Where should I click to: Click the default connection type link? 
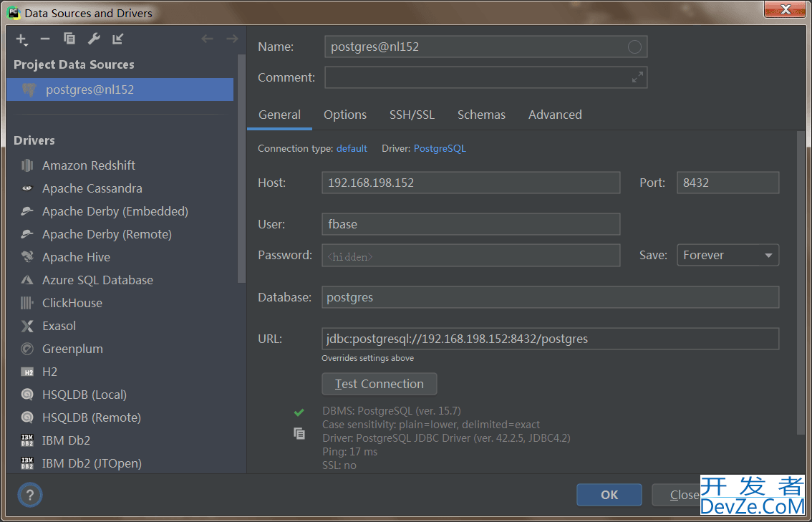tap(352, 149)
